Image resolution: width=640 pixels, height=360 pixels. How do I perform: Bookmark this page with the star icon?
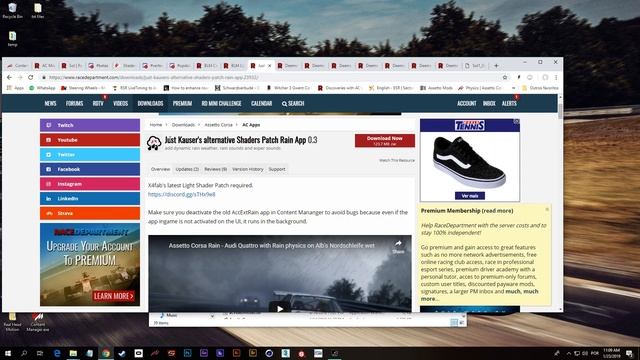(505, 77)
